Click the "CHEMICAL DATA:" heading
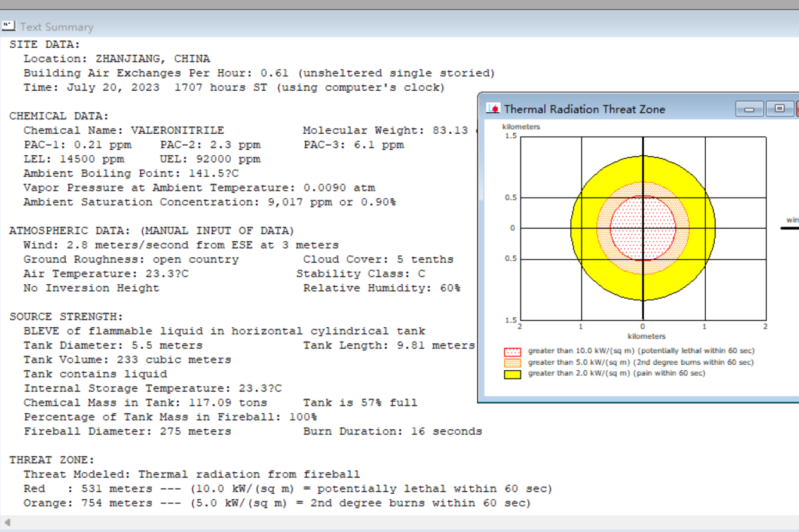The width and height of the screenshot is (799, 532). click(59, 116)
